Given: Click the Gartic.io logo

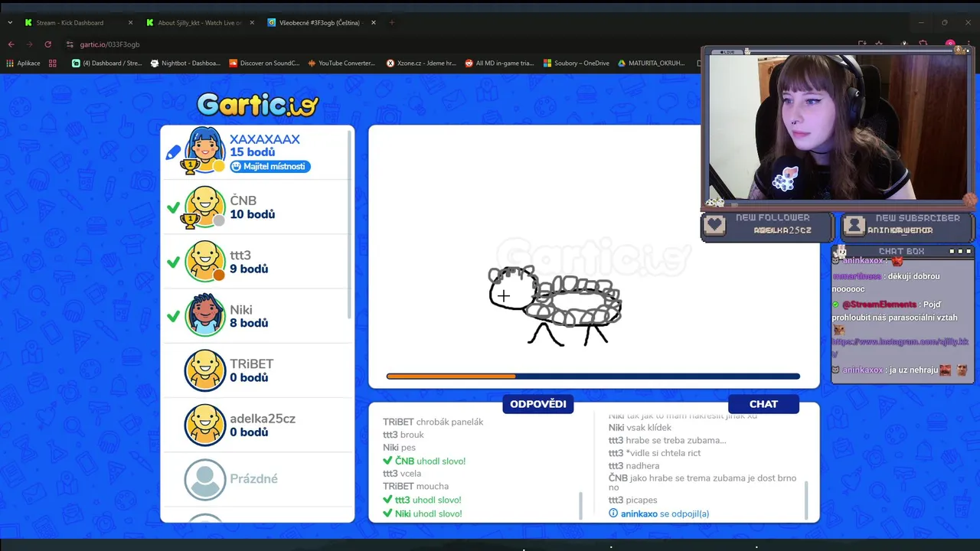Looking at the screenshot, I should pos(257,104).
